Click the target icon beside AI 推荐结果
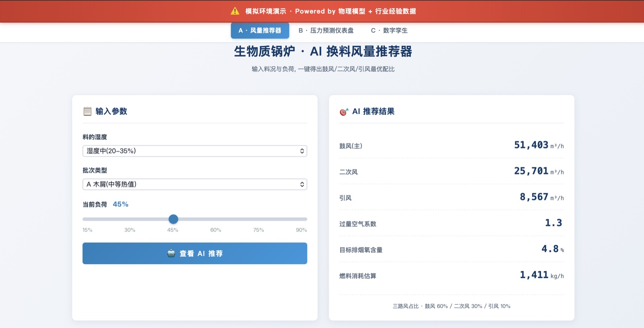This screenshot has height=328, width=644. (344, 112)
